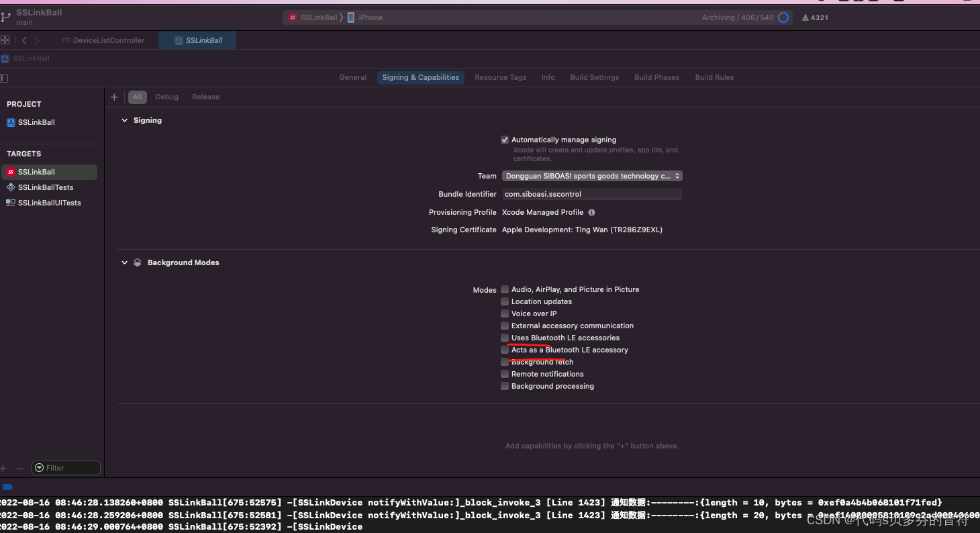The width and height of the screenshot is (980, 533).
Task: Select the SSLinkBallUITests target
Action: 49,203
